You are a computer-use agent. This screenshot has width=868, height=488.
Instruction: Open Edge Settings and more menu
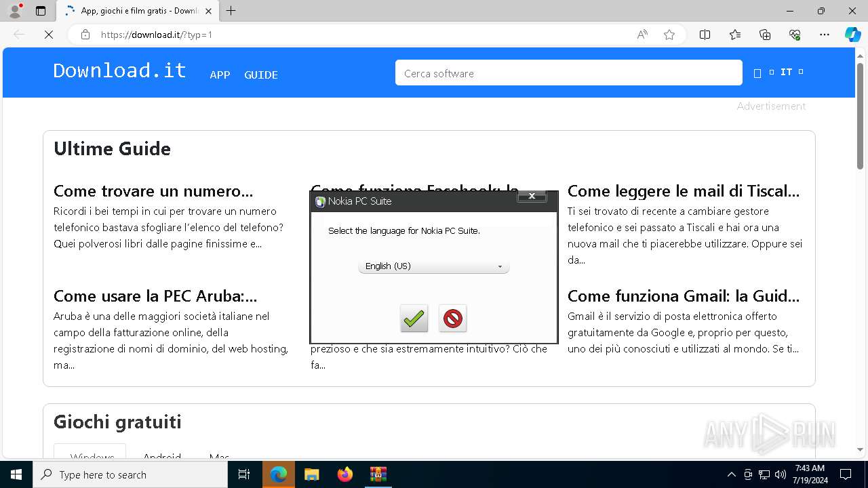click(825, 35)
